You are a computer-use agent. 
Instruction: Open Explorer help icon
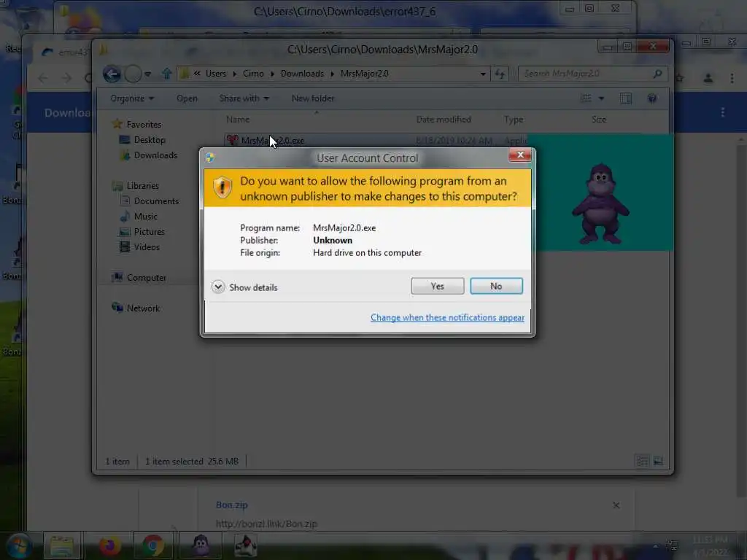pos(652,98)
